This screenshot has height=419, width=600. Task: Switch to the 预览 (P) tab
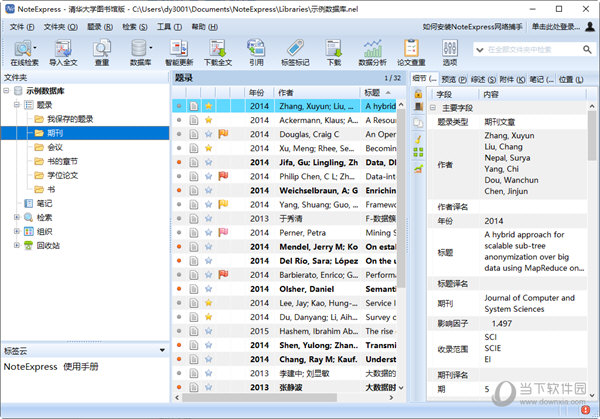click(454, 79)
